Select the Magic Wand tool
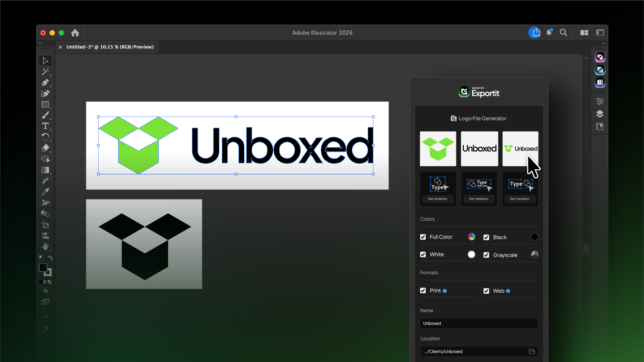644x362 pixels. click(45, 72)
